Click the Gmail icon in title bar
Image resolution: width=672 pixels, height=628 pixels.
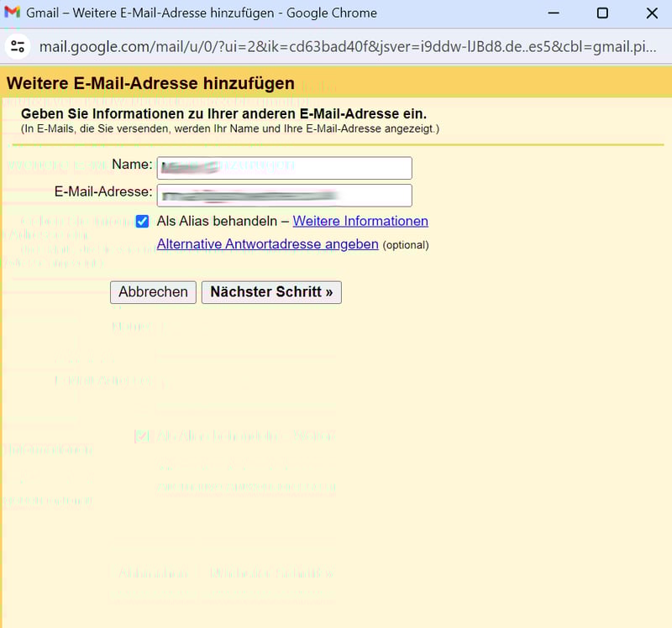(13, 13)
